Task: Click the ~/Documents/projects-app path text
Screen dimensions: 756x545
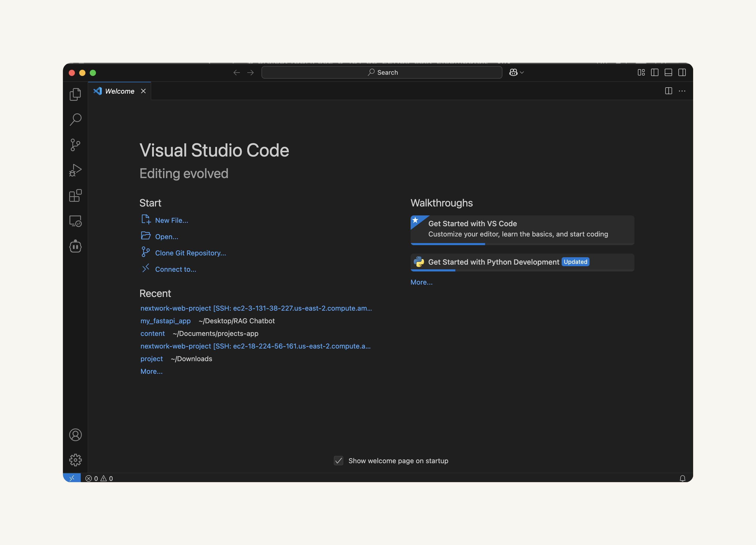Action: [x=215, y=333]
